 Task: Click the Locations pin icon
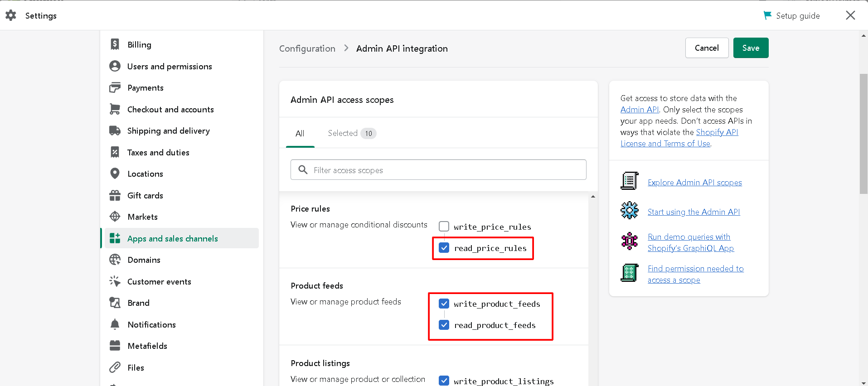(115, 174)
